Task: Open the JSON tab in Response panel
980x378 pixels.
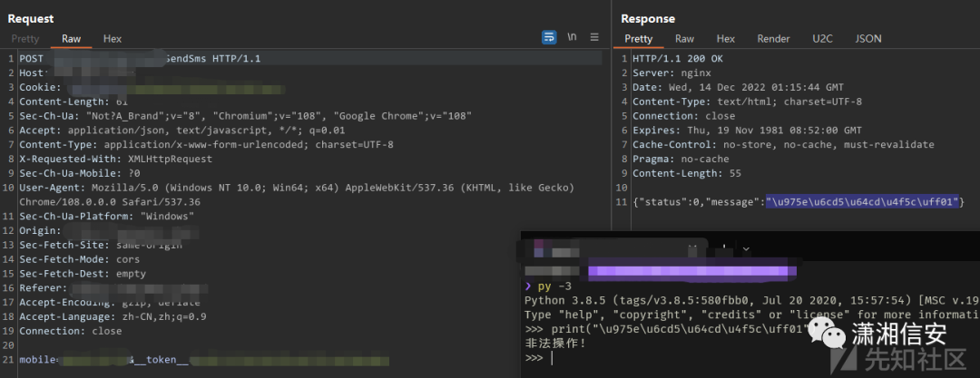Action: click(x=868, y=39)
